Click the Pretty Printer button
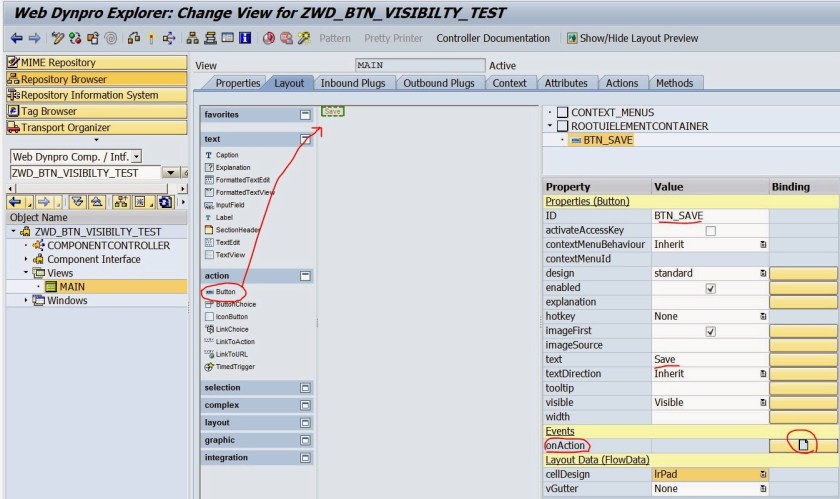The image size is (840, 499). pyautogui.click(x=393, y=38)
